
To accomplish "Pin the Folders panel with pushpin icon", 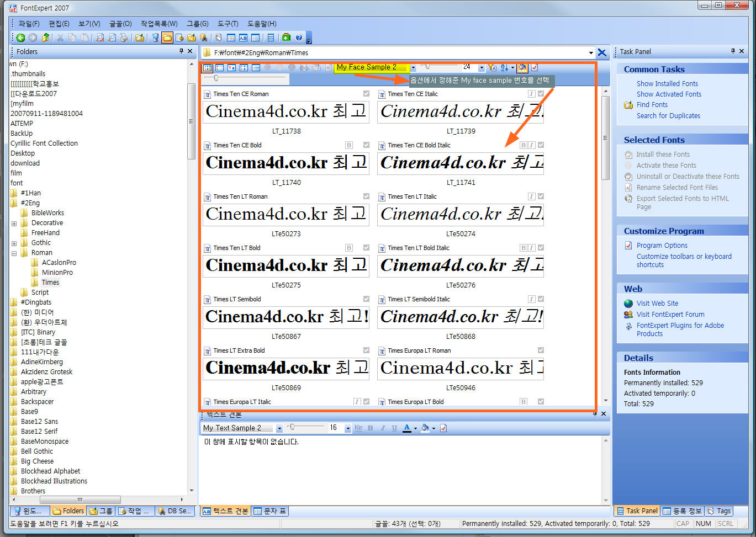I will point(181,51).
